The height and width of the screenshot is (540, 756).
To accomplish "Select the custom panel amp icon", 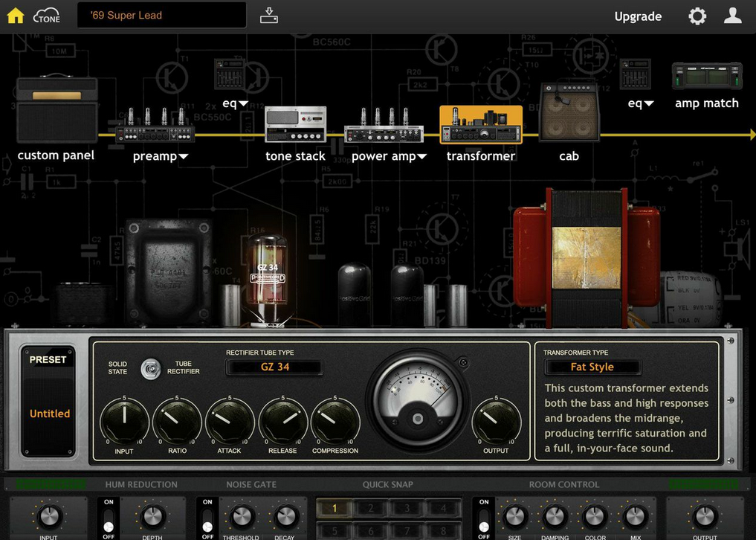I will click(x=57, y=109).
